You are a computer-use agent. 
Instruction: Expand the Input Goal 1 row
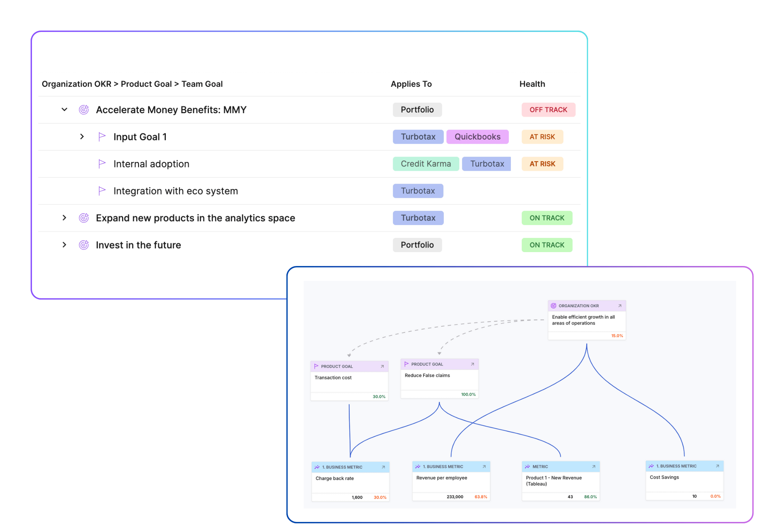click(x=82, y=137)
